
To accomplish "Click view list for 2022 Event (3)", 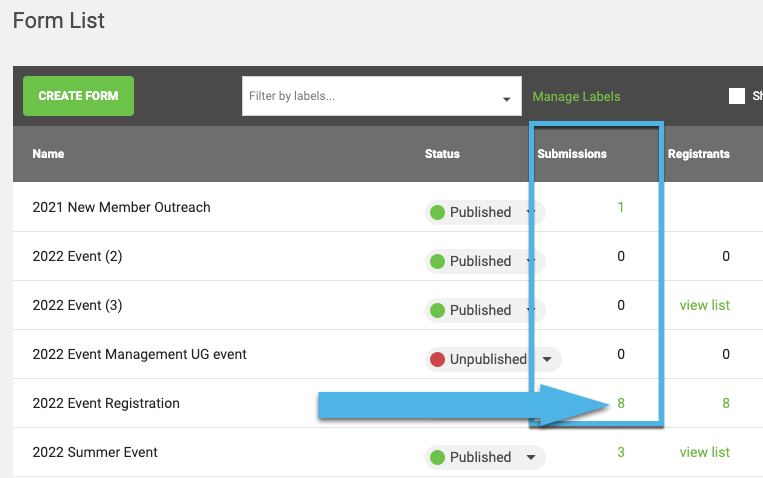I will pyautogui.click(x=705, y=305).
